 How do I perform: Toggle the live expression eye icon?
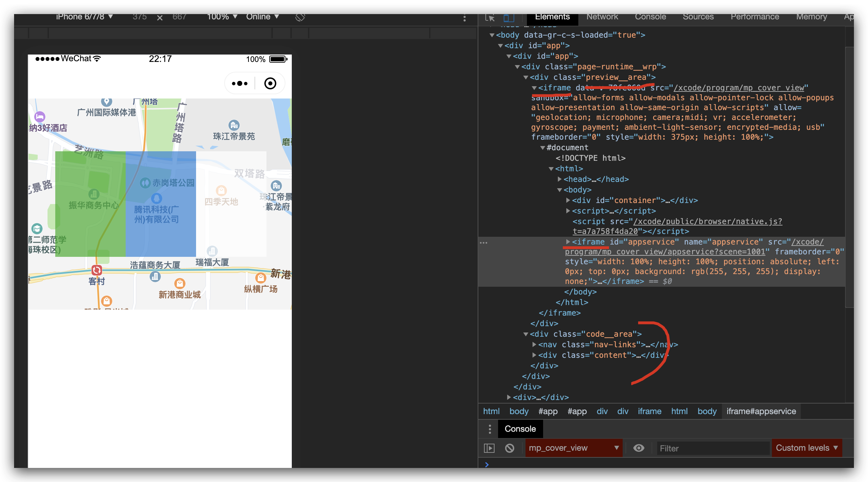point(639,448)
